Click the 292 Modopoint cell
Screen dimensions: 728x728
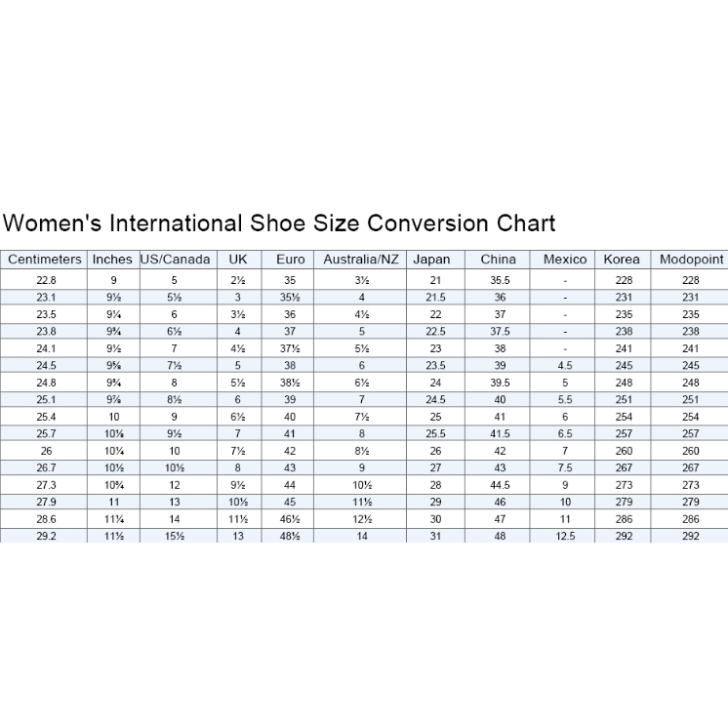(x=691, y=536)
